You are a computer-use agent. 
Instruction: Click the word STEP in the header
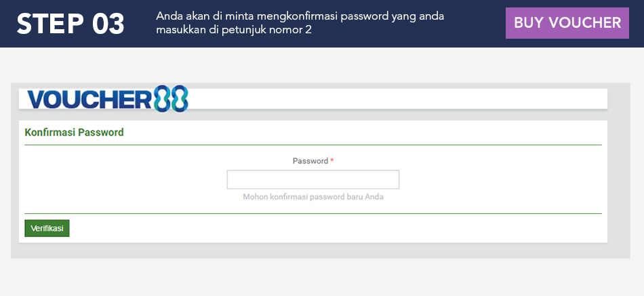coord(48,24)
